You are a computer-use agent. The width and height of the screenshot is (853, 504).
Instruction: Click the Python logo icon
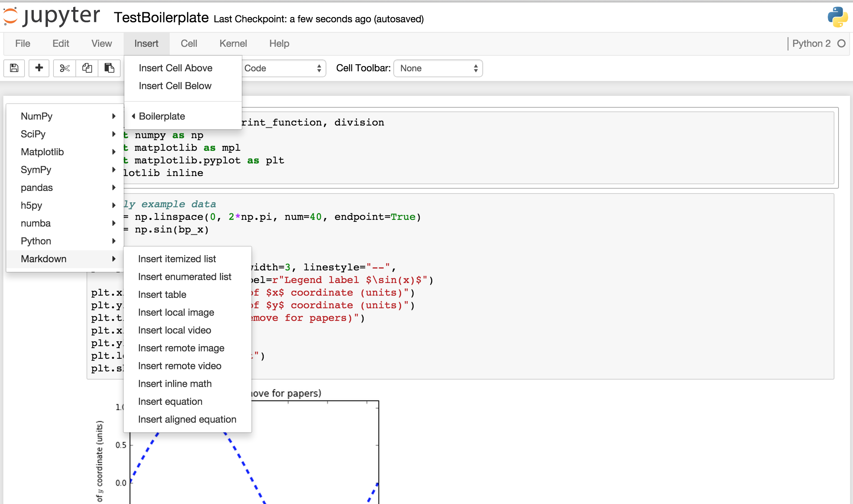[x=837, y=17]
